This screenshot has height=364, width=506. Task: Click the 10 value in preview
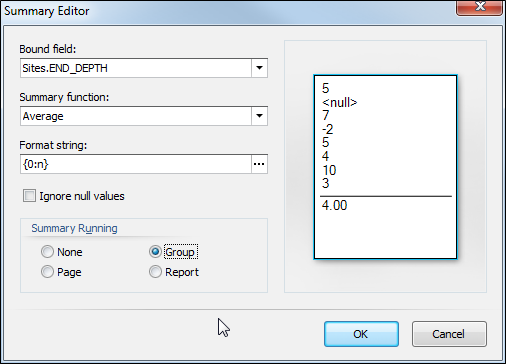[329, 170]
